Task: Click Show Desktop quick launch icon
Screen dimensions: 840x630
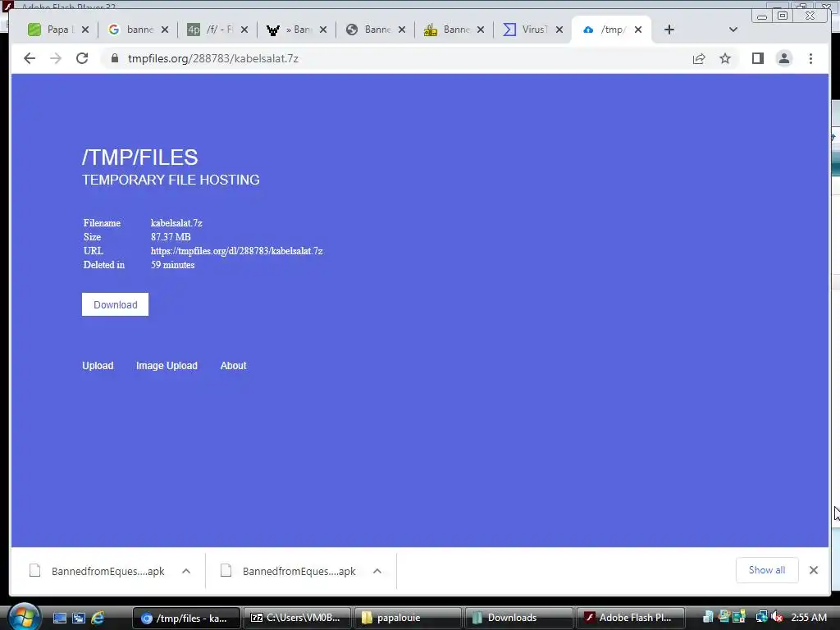Action: pos(59,619)
